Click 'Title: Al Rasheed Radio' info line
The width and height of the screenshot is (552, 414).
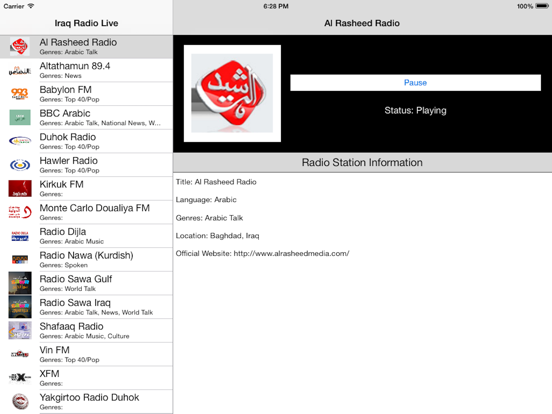[x=216, y=182]
